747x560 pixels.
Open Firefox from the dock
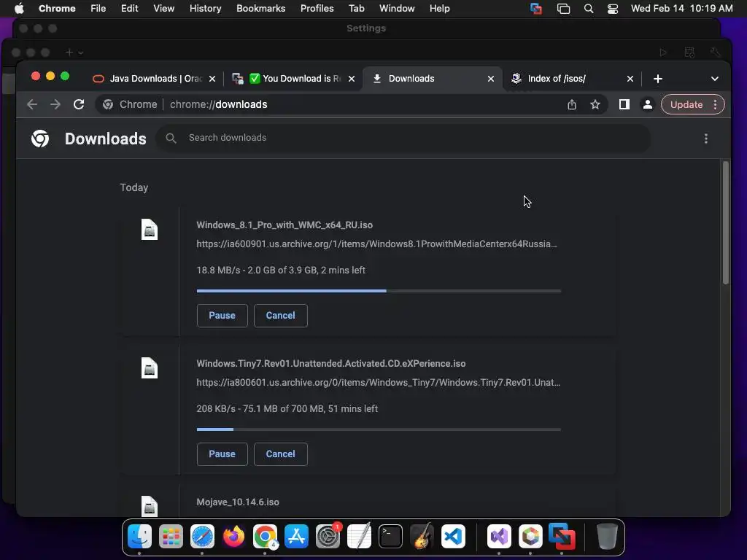click(233, 537)
